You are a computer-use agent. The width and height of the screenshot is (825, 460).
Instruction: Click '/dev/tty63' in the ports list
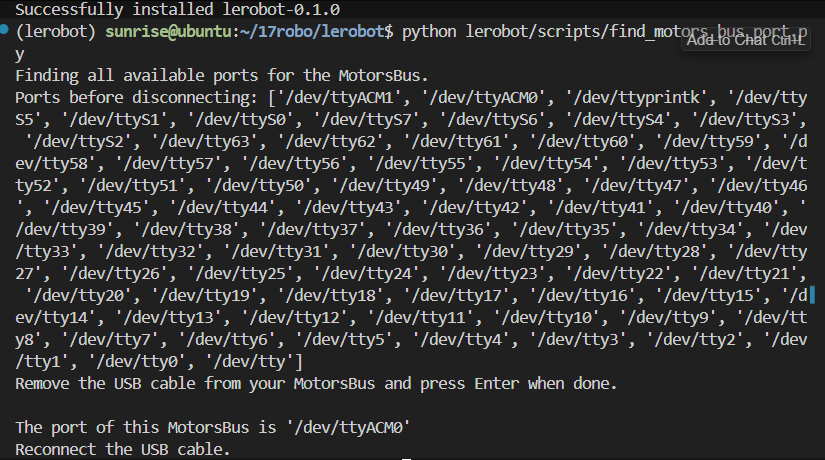point(208,142)
